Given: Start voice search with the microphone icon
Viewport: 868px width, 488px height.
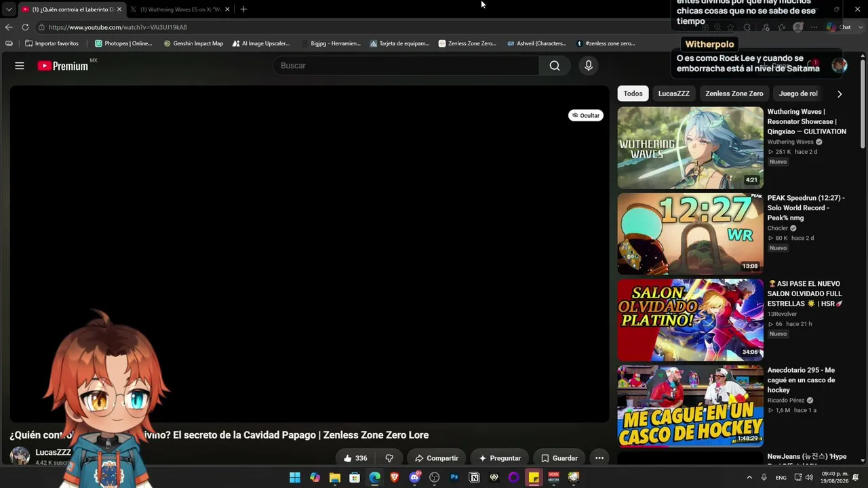Looking at the screenshot, I should [x=589, y=66].
